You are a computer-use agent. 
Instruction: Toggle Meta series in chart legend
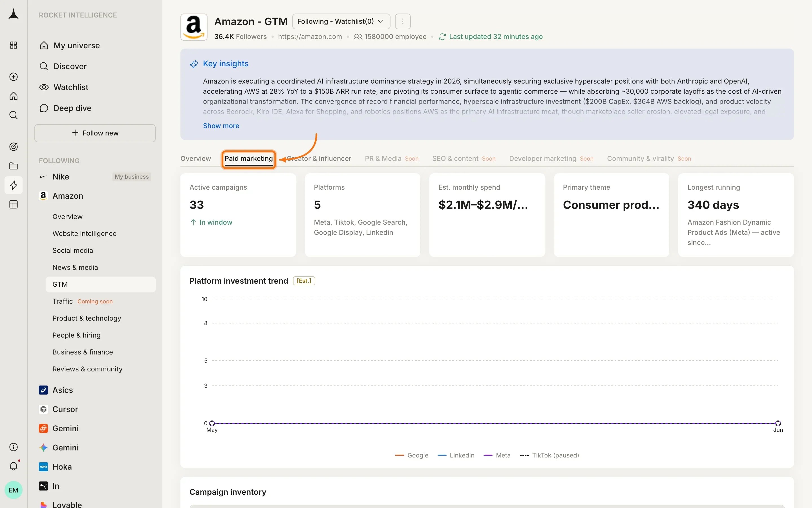497,455
